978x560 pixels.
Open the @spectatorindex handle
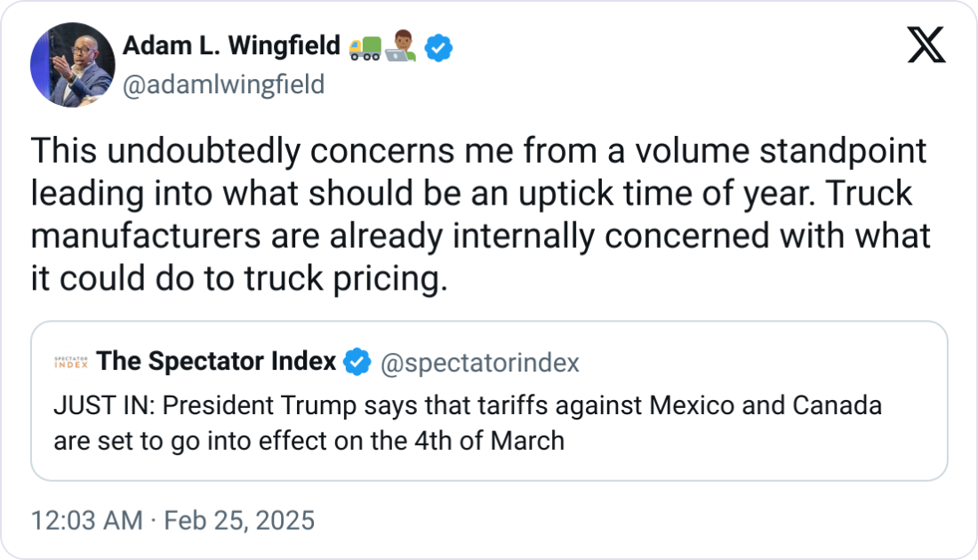(480, 363)
